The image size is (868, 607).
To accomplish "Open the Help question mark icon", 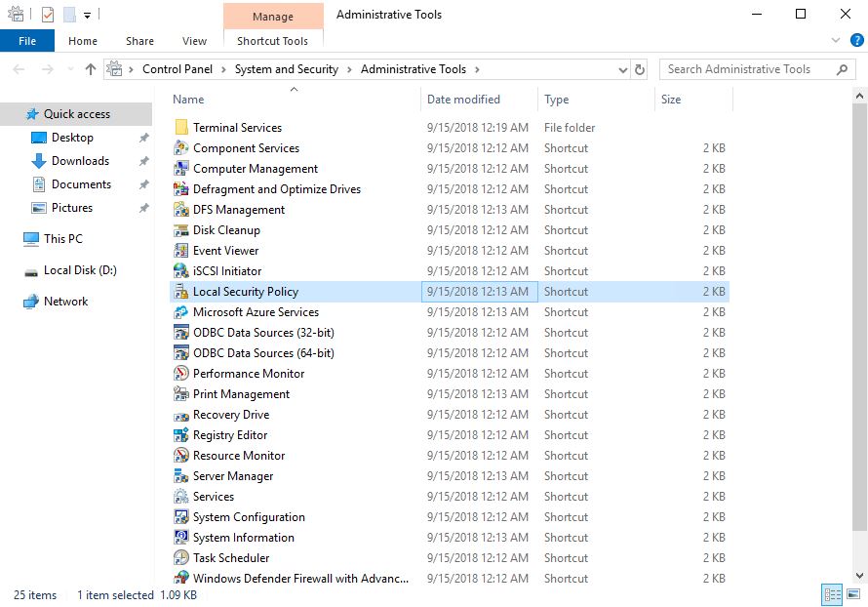I will pyautogui.click(x=856, y=40).
